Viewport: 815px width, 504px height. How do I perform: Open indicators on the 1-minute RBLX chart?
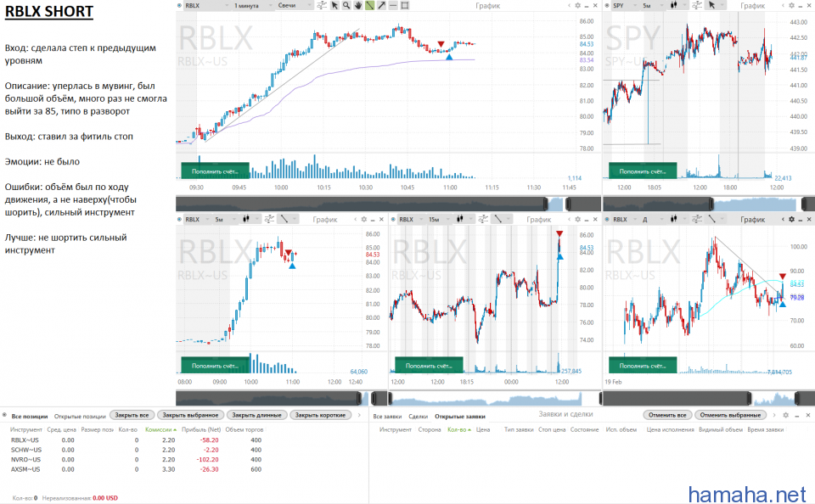point(322,6)
